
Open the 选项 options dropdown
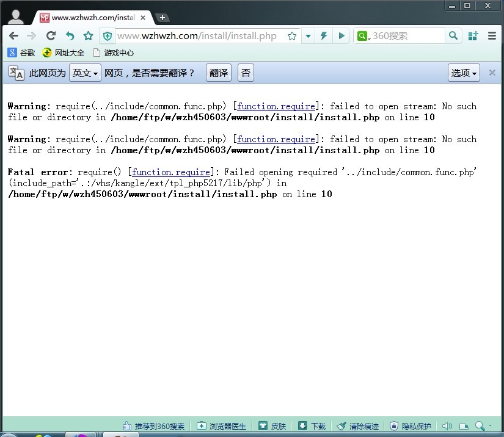464,73
